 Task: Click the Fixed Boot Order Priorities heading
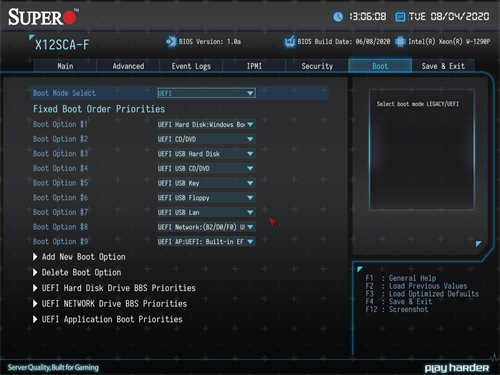point(99,109)
